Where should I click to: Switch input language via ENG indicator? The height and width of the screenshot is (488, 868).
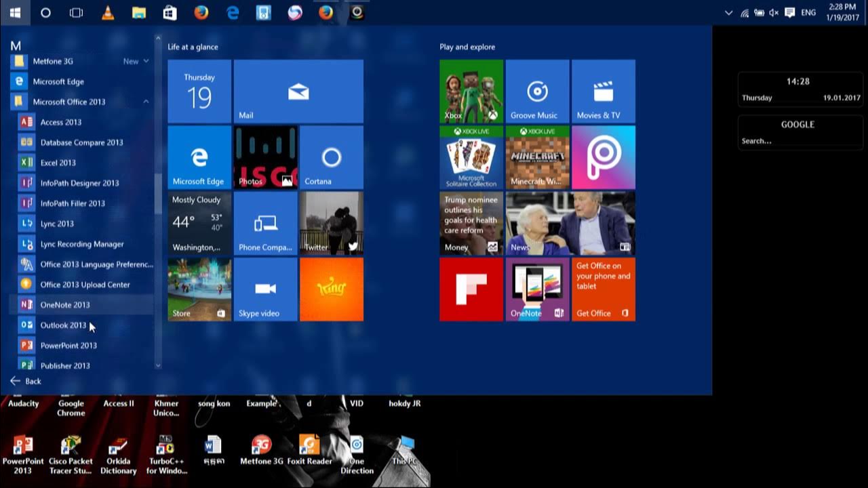tap(808, 12)
